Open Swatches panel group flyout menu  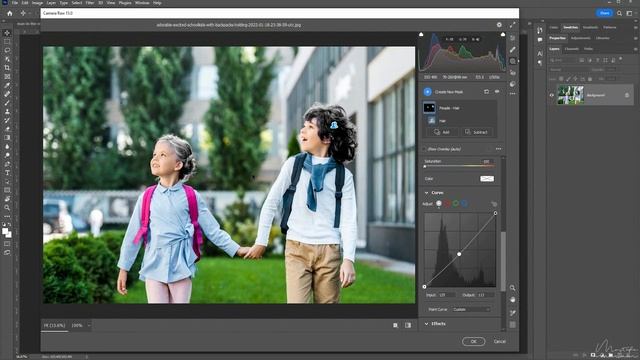[635, 27]
